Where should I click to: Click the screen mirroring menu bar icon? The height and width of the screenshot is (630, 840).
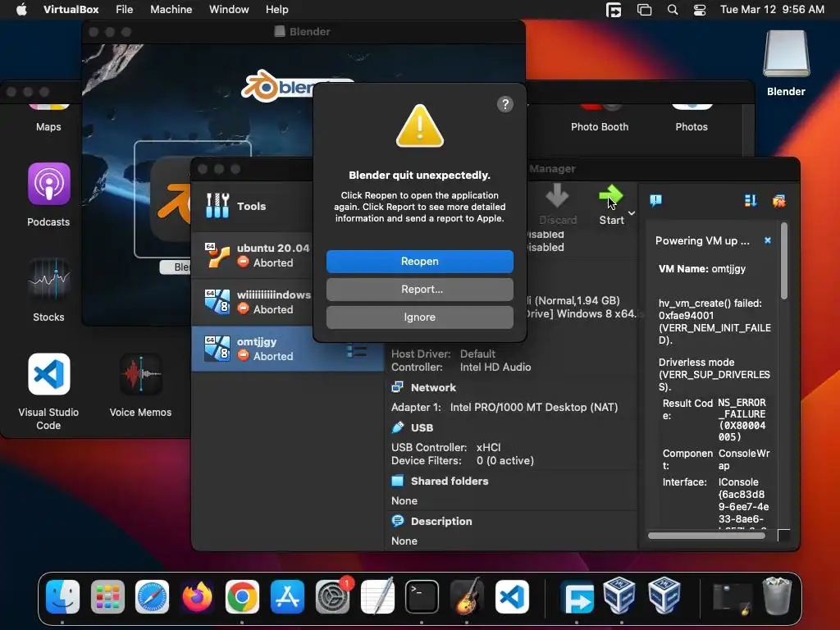644,10
